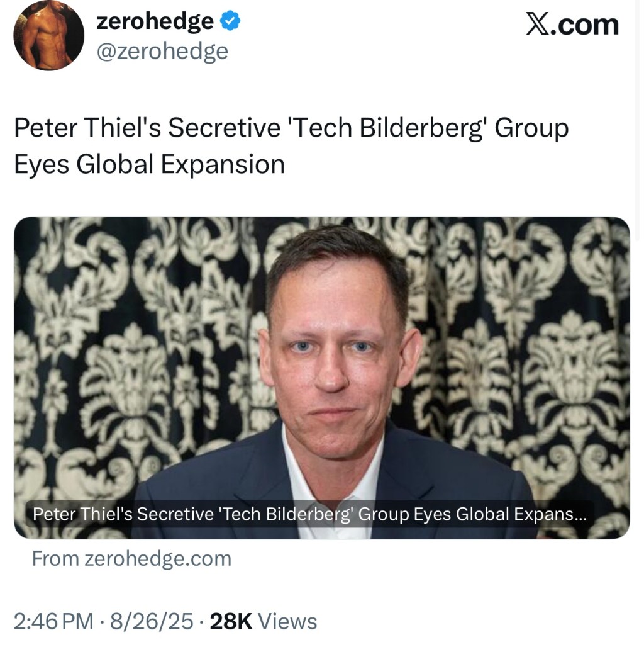Viewport: 644px width, 647px height.
Task: Open the 'From zerohedge.com' source link
Action: click(x=131, y=558)
